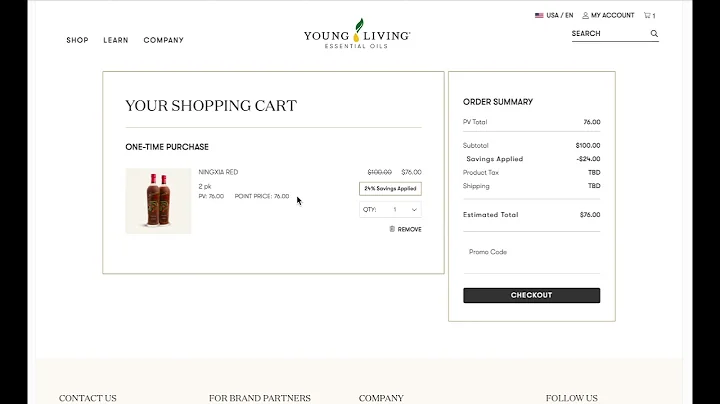Click the My Account person icon

(585, 15)
